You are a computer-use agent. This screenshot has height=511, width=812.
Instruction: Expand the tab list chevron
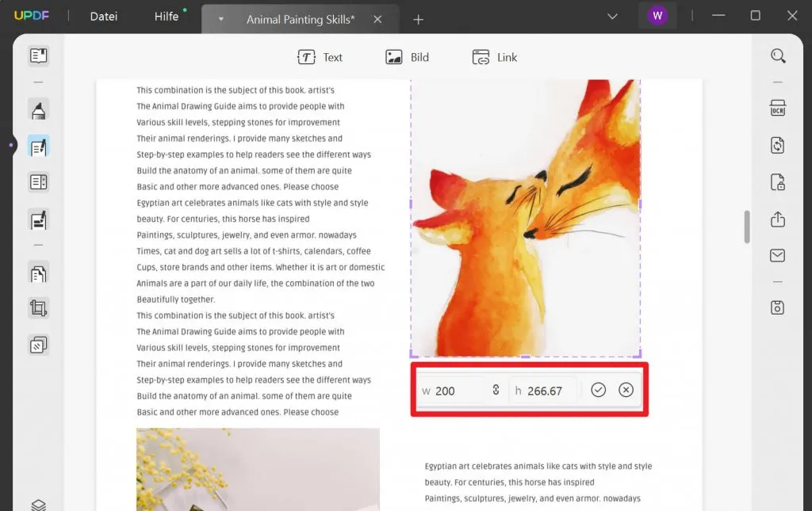click(612, 17)
